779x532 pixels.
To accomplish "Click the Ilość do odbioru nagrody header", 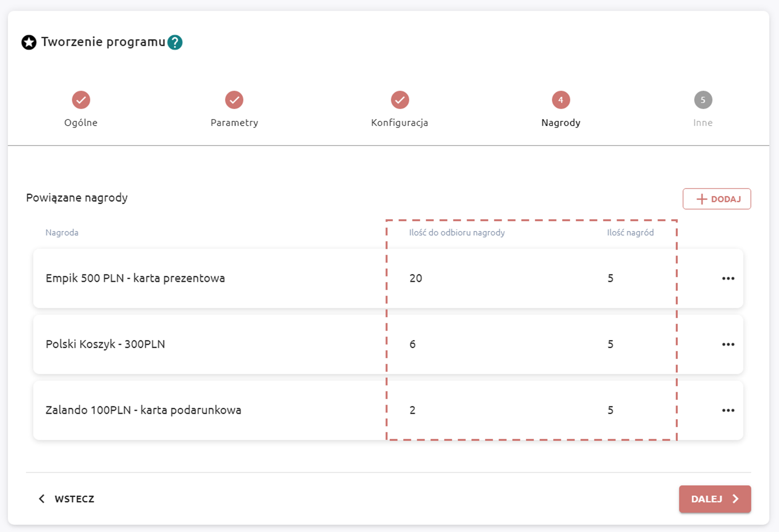I will [456, 233].
